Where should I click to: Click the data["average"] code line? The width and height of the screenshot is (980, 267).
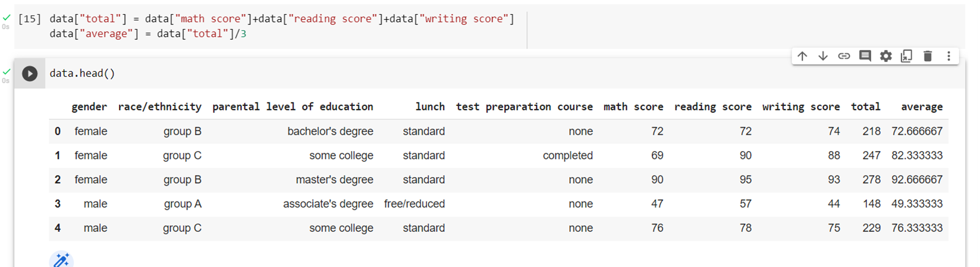click(x=148, y=34)
